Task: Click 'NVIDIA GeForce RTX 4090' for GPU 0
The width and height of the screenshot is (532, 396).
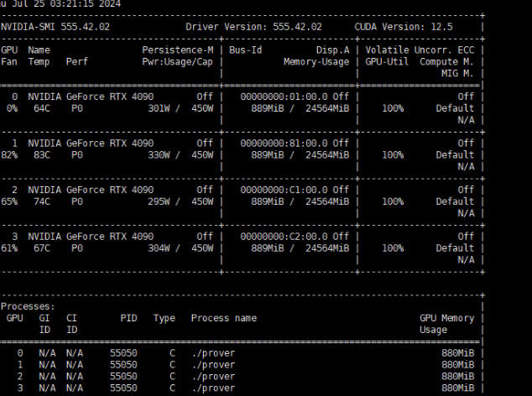Action: 91,96
